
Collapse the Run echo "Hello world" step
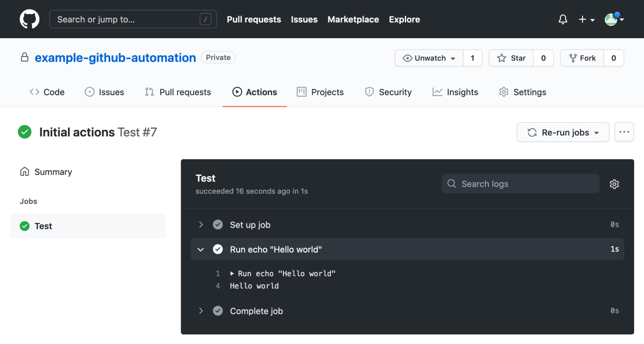click(x=200, y=249)
